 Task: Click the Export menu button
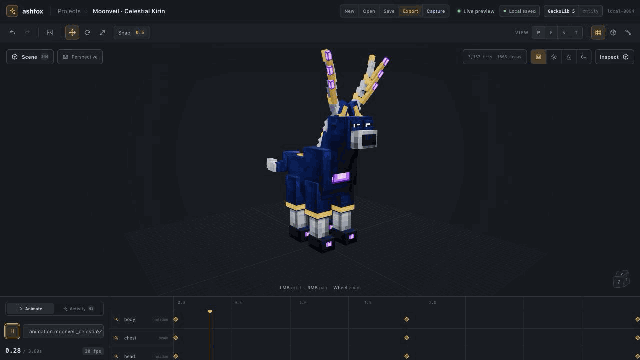(410, 11)
